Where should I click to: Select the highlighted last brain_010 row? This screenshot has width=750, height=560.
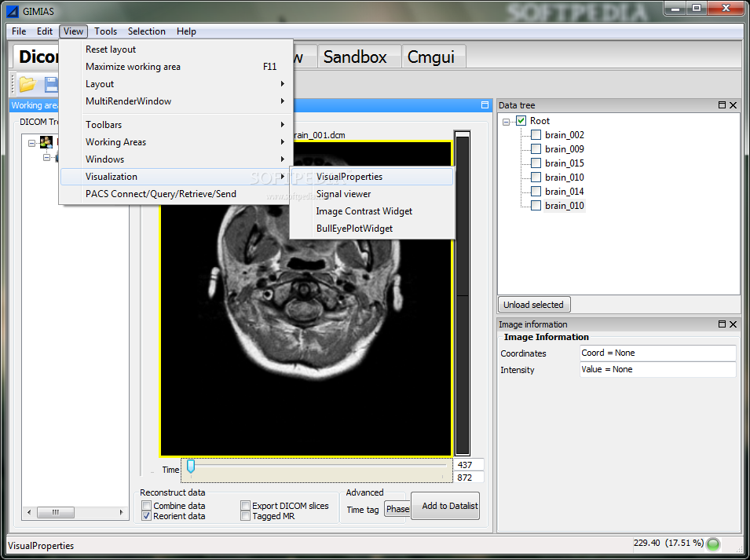click(565, 206)
